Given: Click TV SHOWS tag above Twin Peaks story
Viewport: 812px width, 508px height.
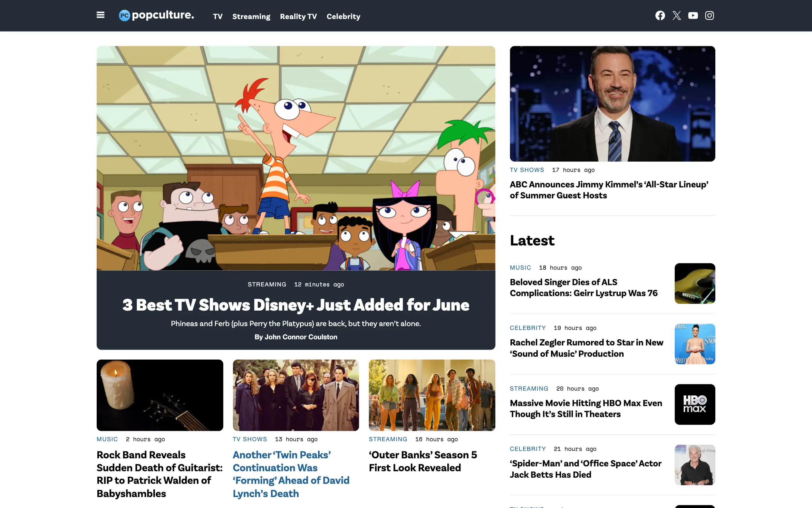Looking at the screenshot, I should 250,439.
